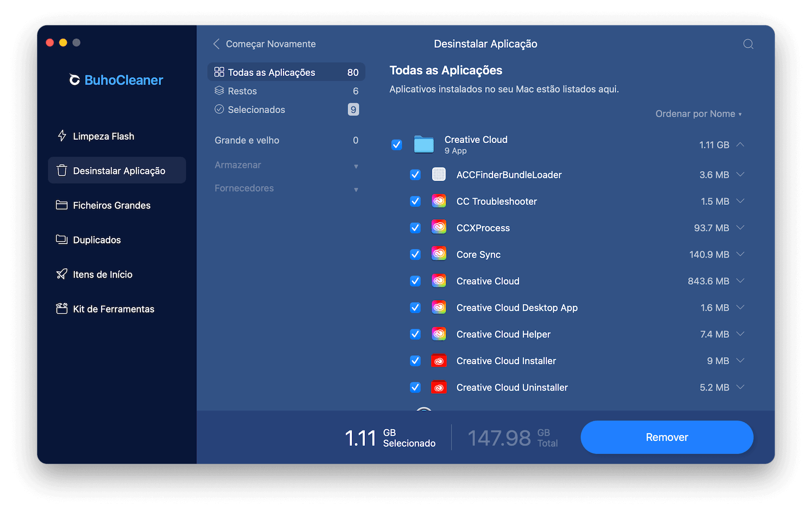812x513 pixels.
Task: Click the checkmark circle icon beside Selecionados
Action: [x=219, y=109]
